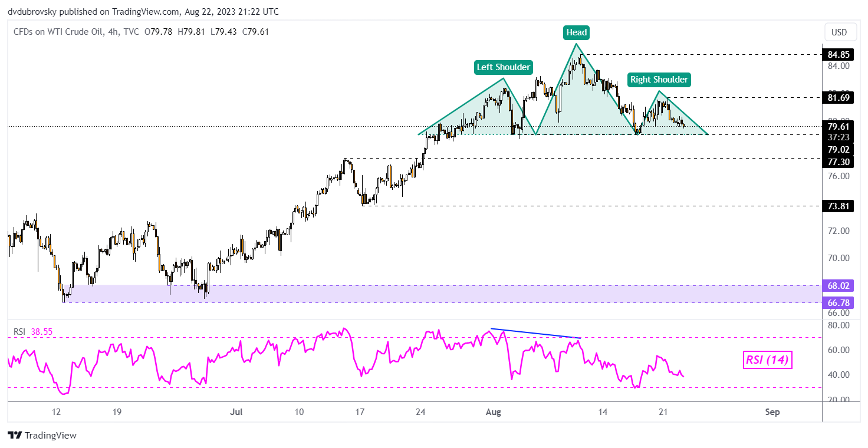
Task: Click the 79.02 neckline price label
Action: pyautogui.click(x=839, y=149)
